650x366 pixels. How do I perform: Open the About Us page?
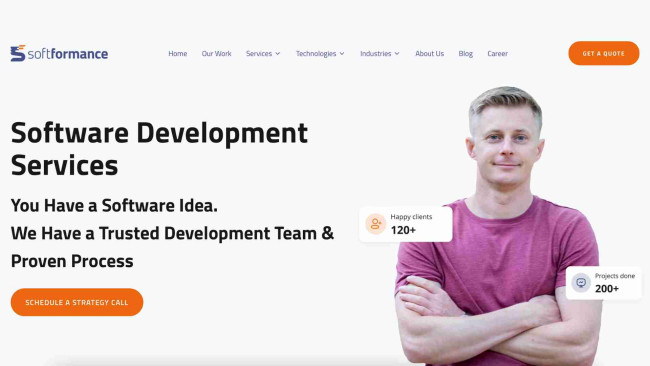[429, 53]
